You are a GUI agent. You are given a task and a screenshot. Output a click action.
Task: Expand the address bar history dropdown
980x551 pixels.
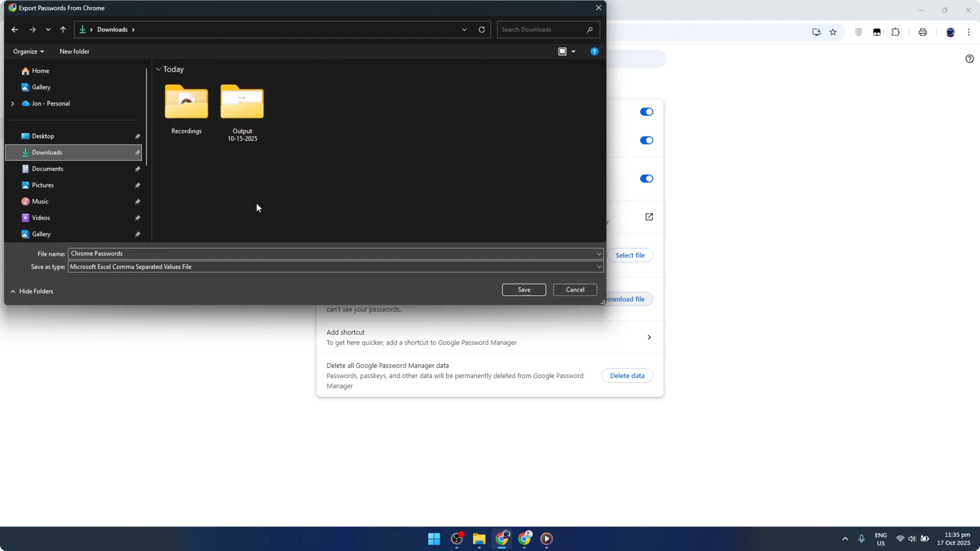click(464, 30)
